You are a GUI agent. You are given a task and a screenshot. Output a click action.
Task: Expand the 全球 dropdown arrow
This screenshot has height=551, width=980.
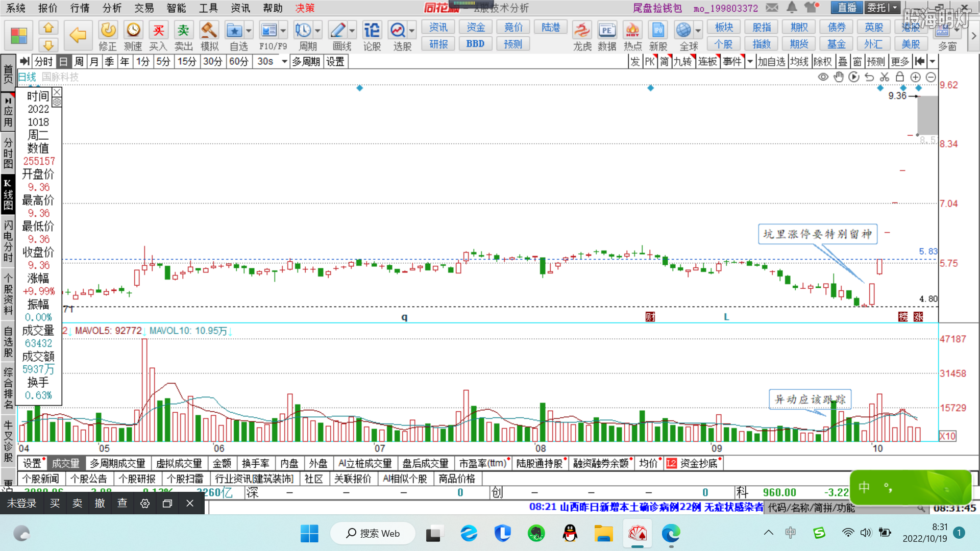coord(698,31)
